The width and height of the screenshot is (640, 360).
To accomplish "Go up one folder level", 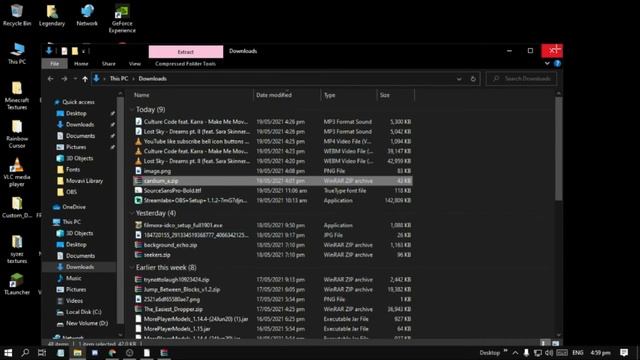I will point(85,79).
